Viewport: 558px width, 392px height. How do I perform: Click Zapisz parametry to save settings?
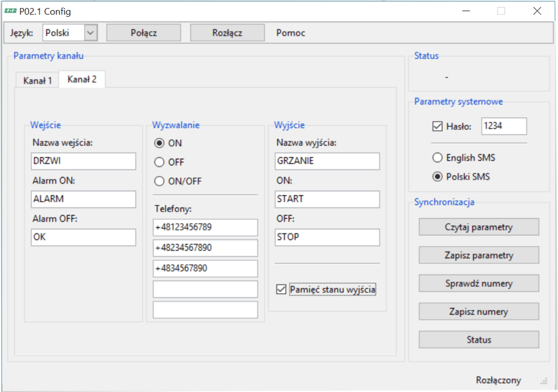pos(479,255)
